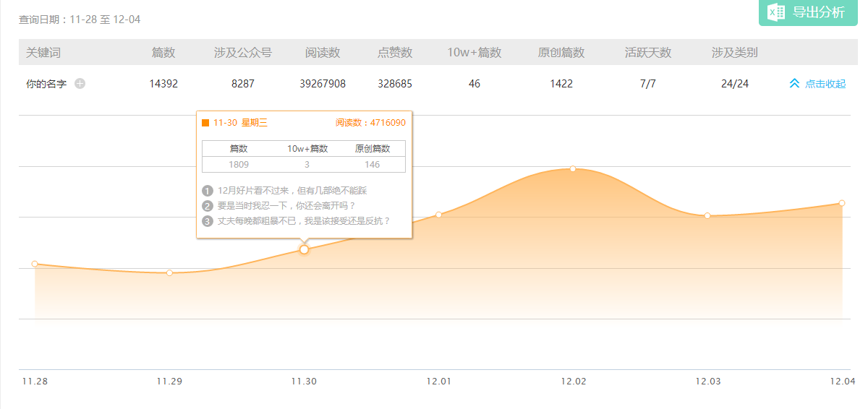Select the 12.04 data point on chart
Screen dimensions: 868x409
click(842, 203)
